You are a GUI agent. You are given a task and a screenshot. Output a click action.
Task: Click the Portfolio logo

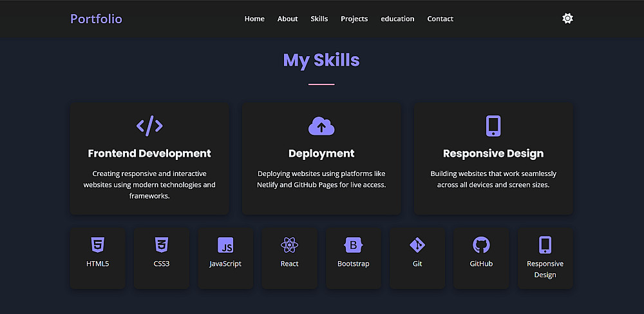click(96, 19)
